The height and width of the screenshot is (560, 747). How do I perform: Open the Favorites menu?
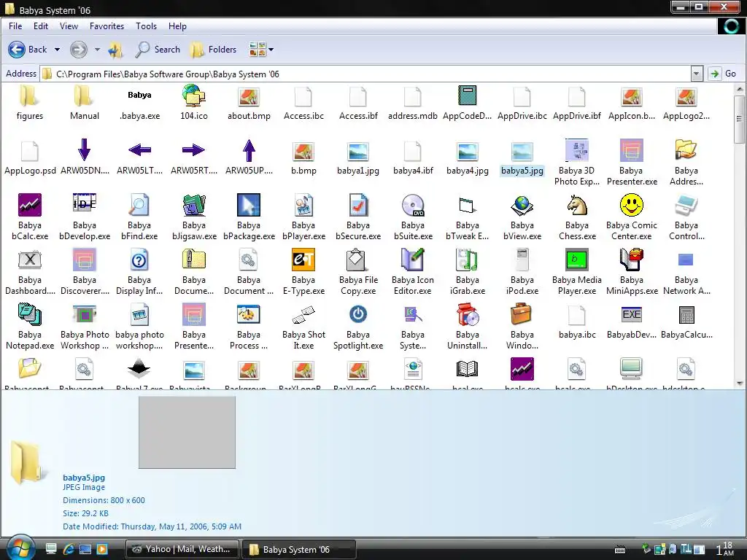point(107,26)
